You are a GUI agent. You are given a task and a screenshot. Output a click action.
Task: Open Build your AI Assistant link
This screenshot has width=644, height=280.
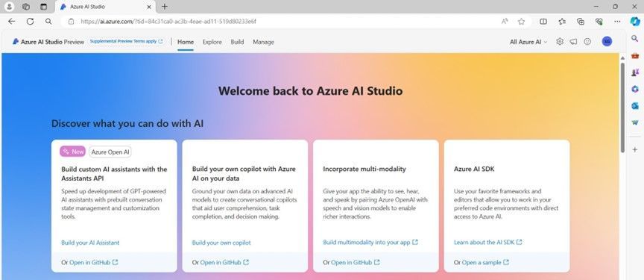point(90,243)
